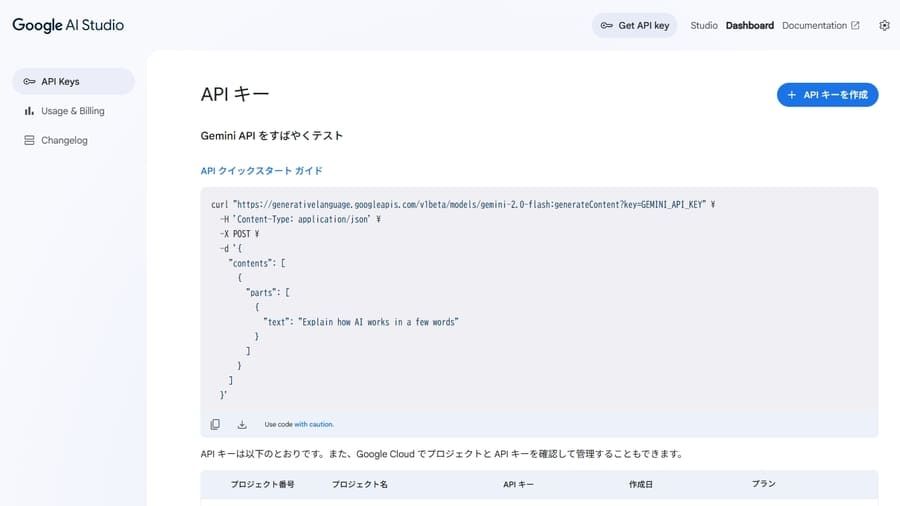Viewport: 900px width, 506px height.
Task: Click the API キー column header
Action: pyautogui.click(x=518, y=484)
